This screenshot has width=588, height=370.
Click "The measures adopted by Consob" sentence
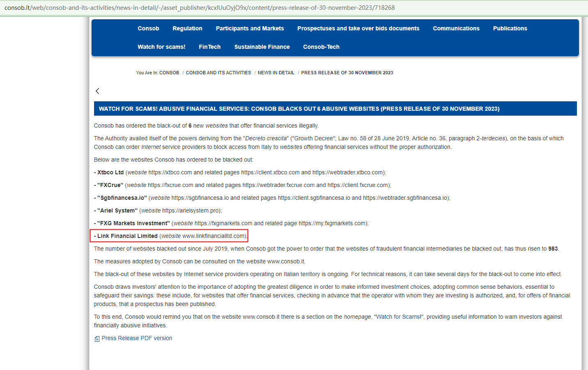(200, 261)
